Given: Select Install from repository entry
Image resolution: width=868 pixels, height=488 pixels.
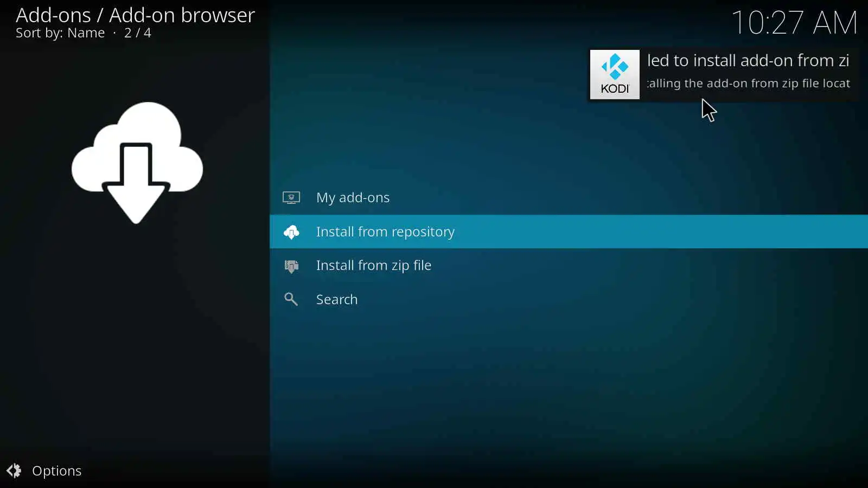Looking at the screenshot, I should 569,232.
